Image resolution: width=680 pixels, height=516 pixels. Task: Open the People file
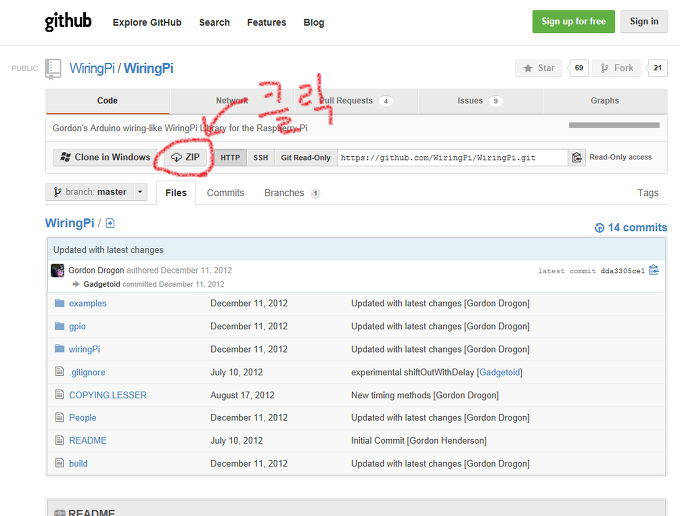[83, 418]
